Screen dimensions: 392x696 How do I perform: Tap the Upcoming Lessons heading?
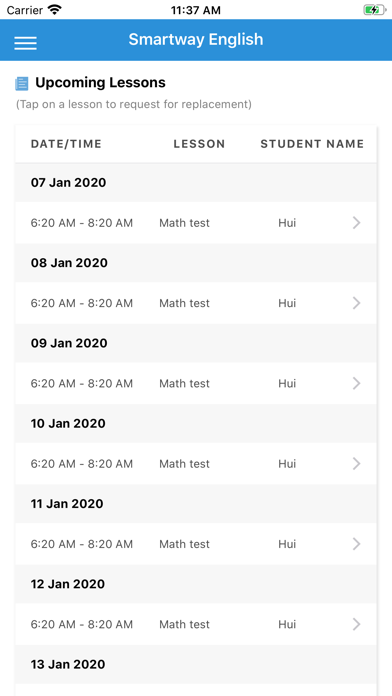pos(100,83)
